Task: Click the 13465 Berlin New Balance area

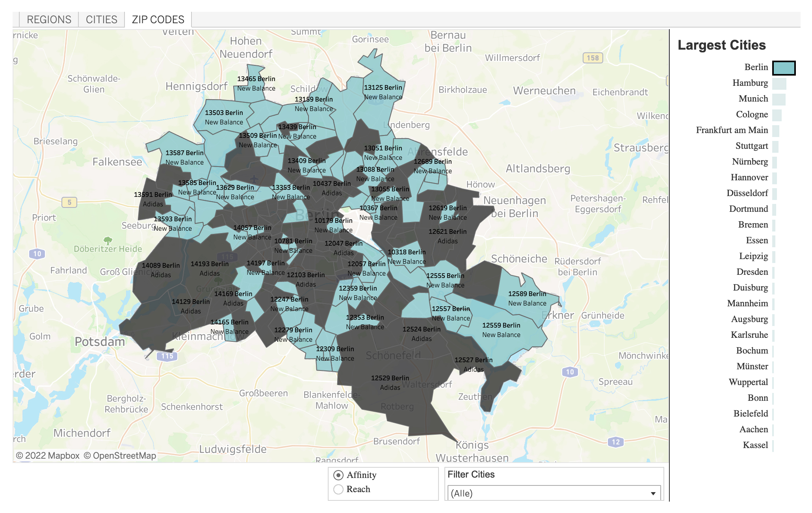Action: click(x=256, y=83)
